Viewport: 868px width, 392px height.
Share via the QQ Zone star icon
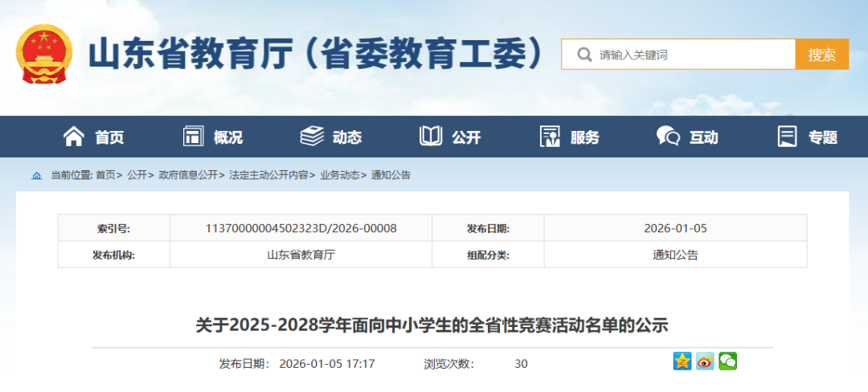click(x=682, y=361)
